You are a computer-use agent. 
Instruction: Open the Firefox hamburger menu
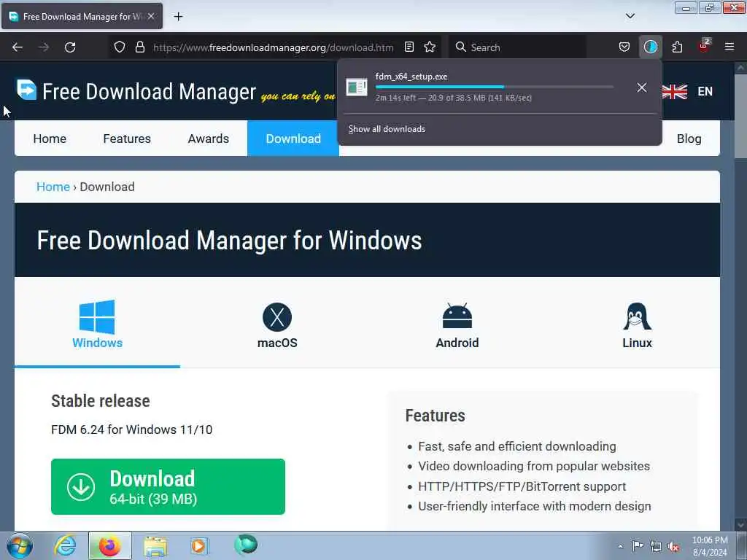click(729, 47)
